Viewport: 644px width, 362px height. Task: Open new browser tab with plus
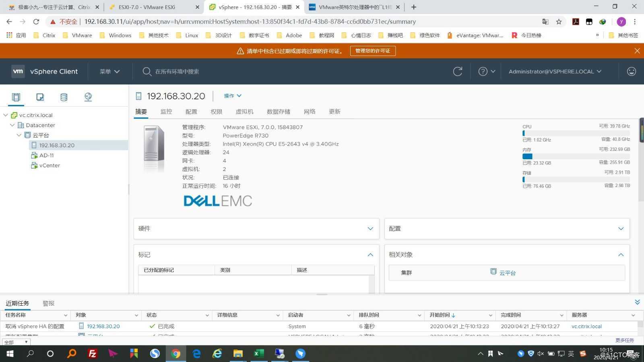point(414,7)
